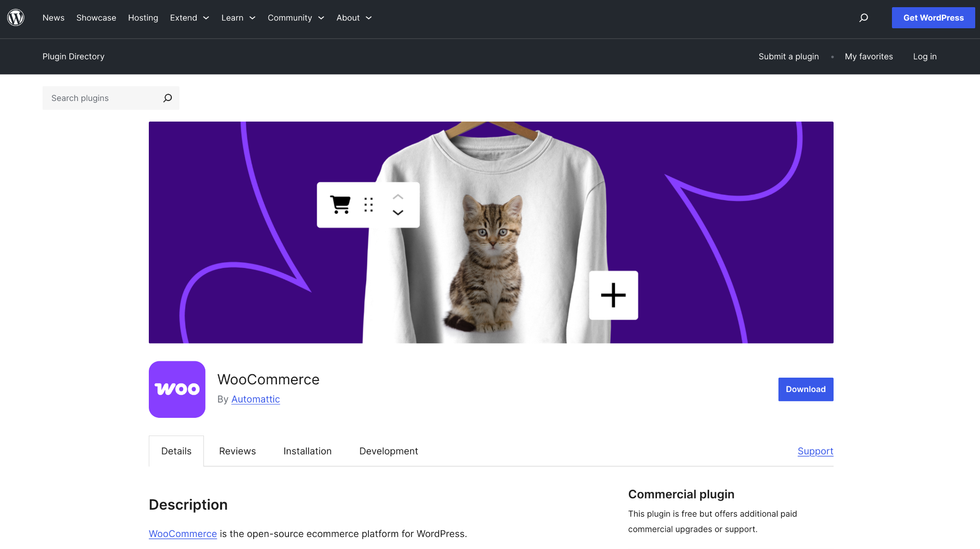Click the Get WordPress button

(x=933, y=18)
